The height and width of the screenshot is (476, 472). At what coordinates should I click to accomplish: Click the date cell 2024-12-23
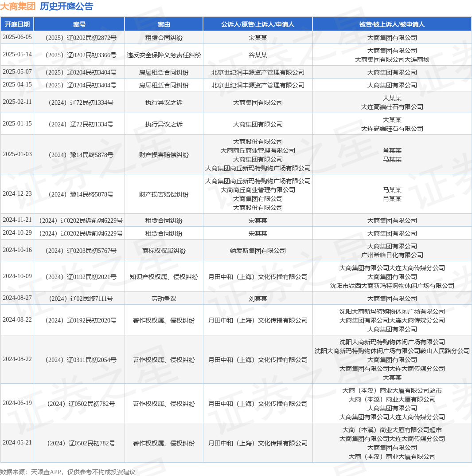pyautogui.click(x=17, y=194)
